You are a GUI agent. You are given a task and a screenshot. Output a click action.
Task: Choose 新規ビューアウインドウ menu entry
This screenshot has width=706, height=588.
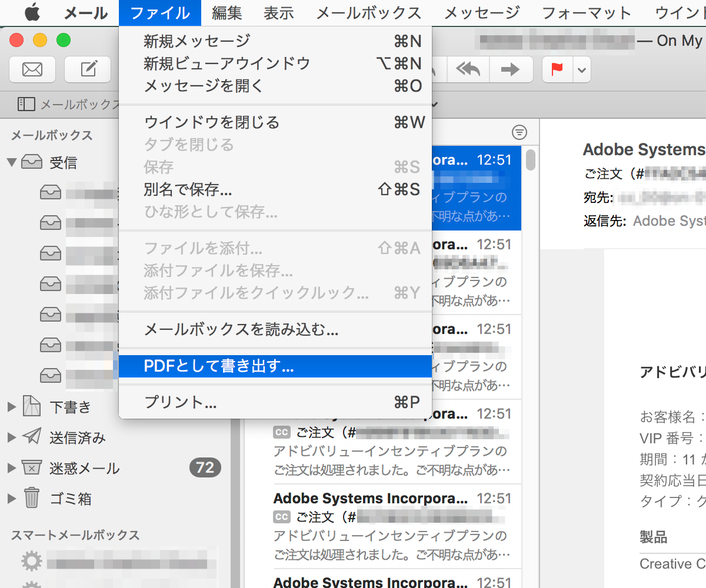click(x=275, y=63)
